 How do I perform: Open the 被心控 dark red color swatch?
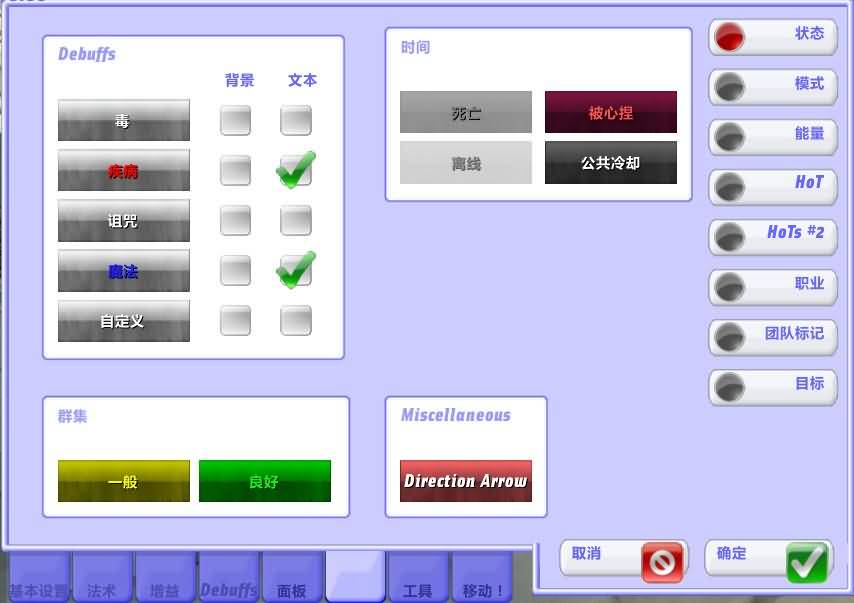(x=611, y=112)
